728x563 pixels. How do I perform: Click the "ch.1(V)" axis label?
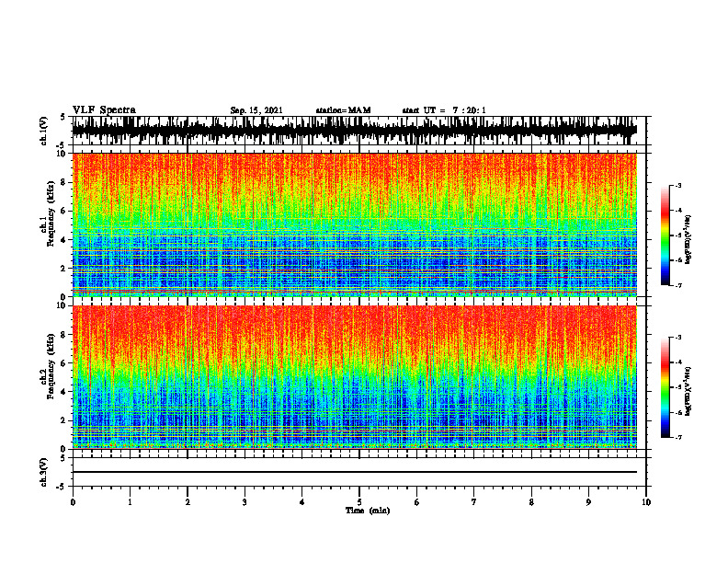click(x=44, y=131)
